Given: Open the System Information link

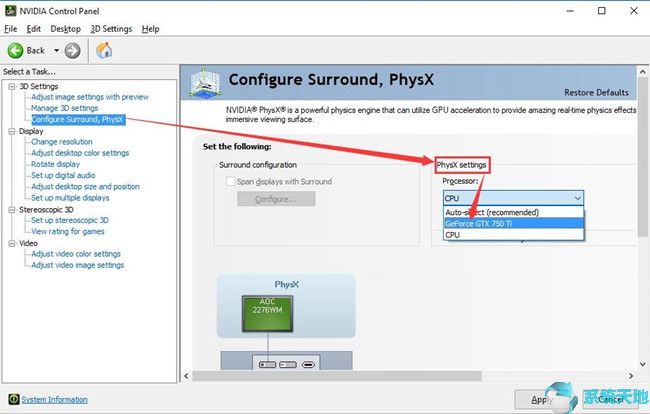Looking at the screenshot, I should click(x=54, y=399).
